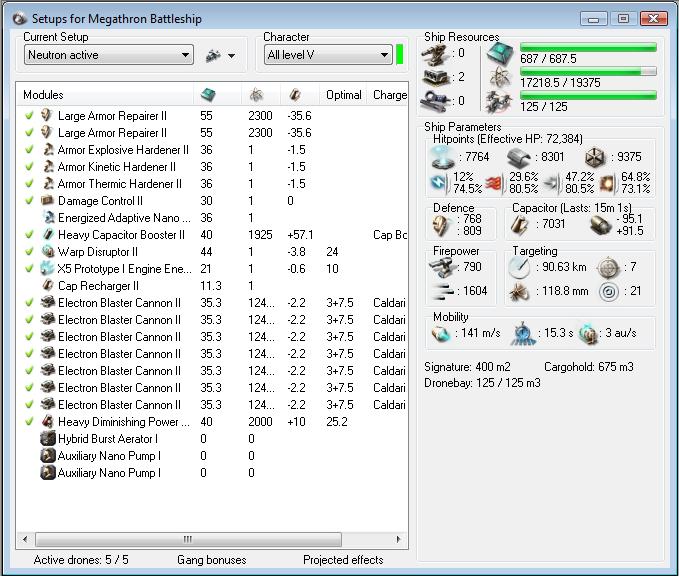Click the CPU usage progress bar
This screenshot has height=576, width=679.
(x=588, y=47)
